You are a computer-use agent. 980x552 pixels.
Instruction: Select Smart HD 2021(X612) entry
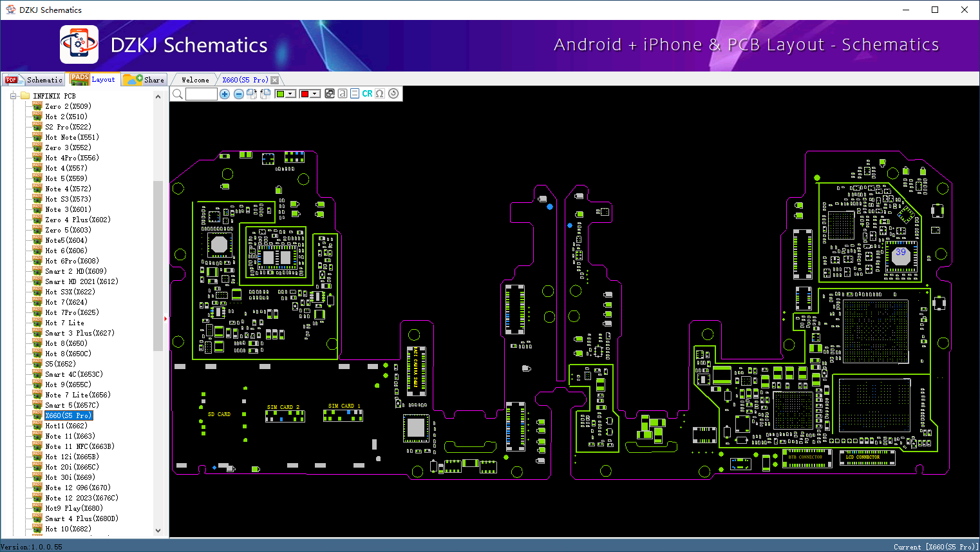tap(82, 281)
